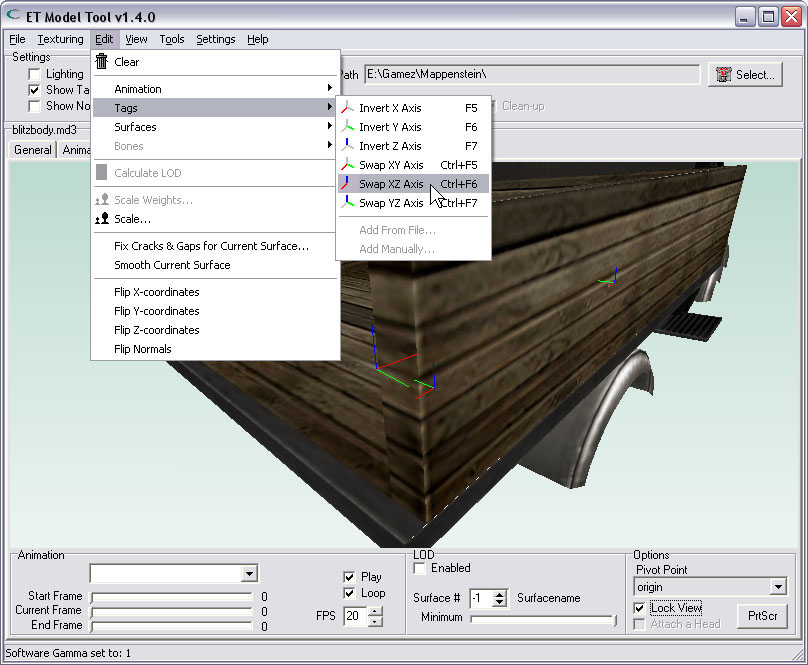
Task: Decrease the FPS value with down arrow
Action: (376, 621)
